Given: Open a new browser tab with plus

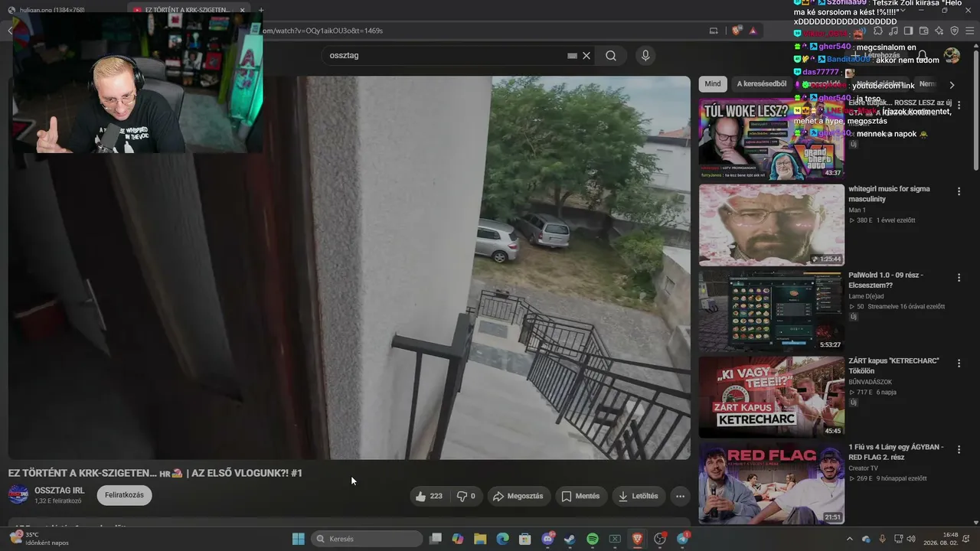Looking at the screenshot, I should pos(261,10).
